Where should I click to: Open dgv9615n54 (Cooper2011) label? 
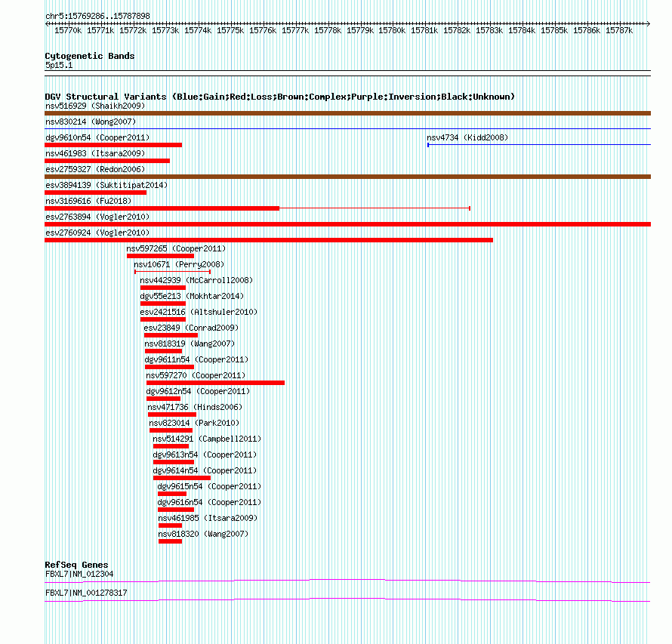209,486
